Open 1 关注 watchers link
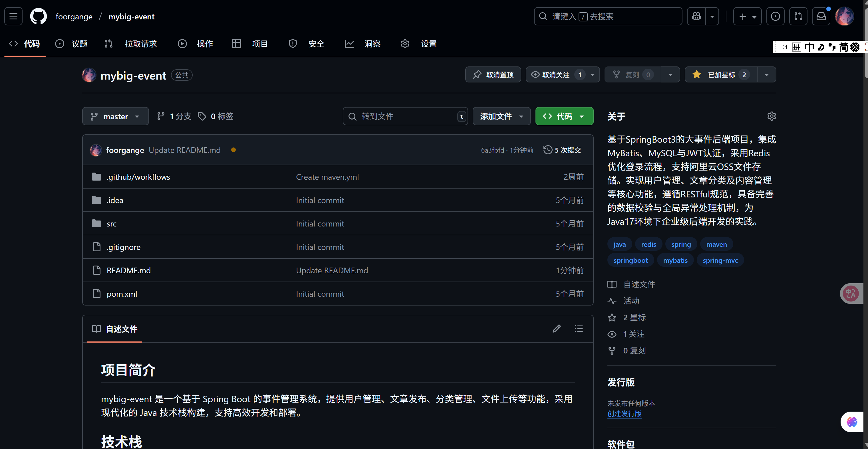 pos(626,334)
